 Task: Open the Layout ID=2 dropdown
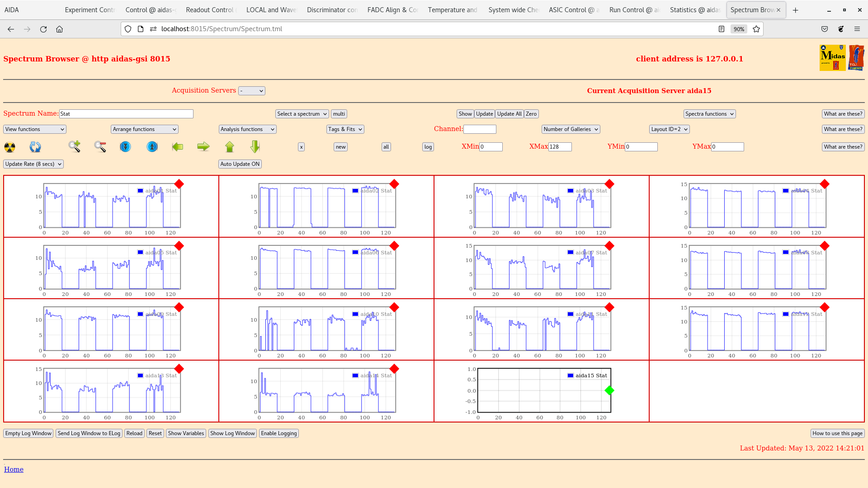[670, 129]
